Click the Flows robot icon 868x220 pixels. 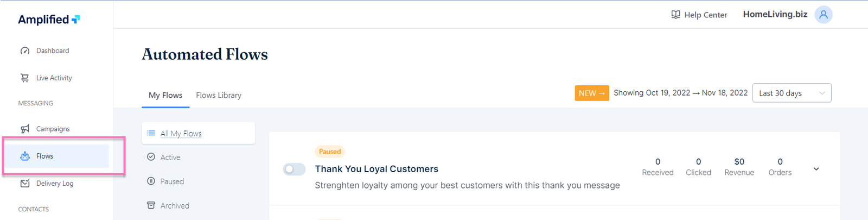pyautogui.click(x=25, y=156)
